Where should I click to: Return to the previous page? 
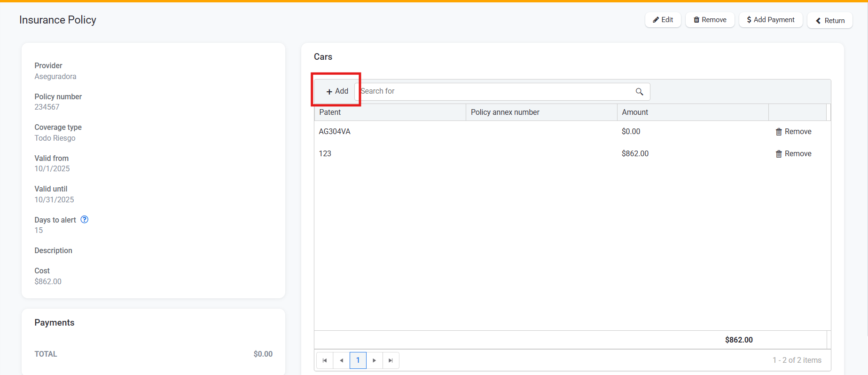829,21
